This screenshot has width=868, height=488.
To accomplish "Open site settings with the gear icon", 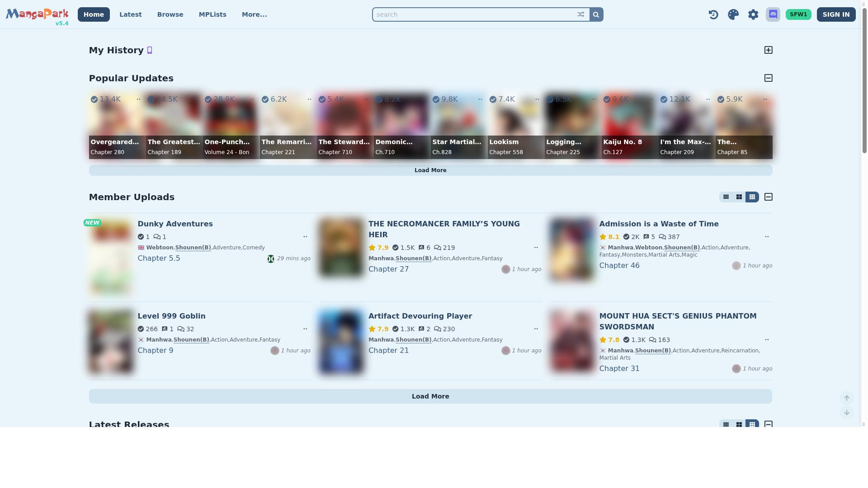I will 753,14.
